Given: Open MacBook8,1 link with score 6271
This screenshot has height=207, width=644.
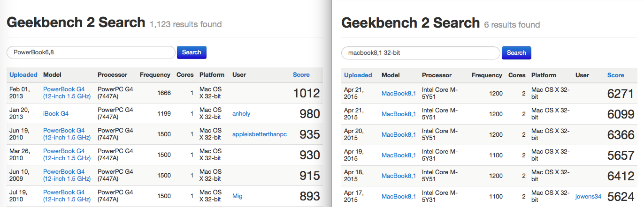Looking at the screenshot, I should click(399, 94).
